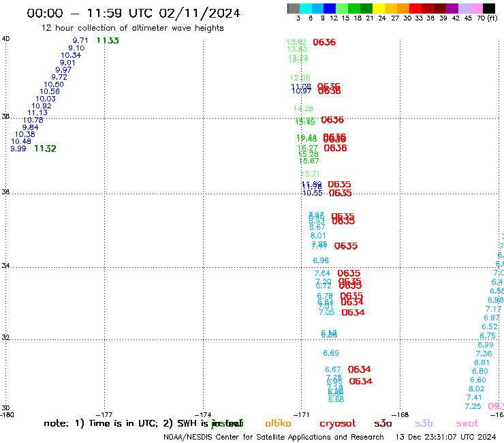Select the wave height value 9.71
This screenshot has width=504, height=443.
coord(80,40)
